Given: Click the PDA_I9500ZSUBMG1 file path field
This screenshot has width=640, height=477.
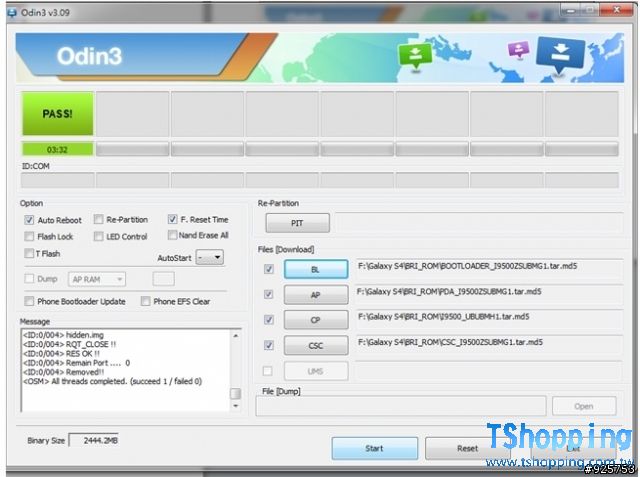Looking at the screenshot, I should click(x=489, y=294).
